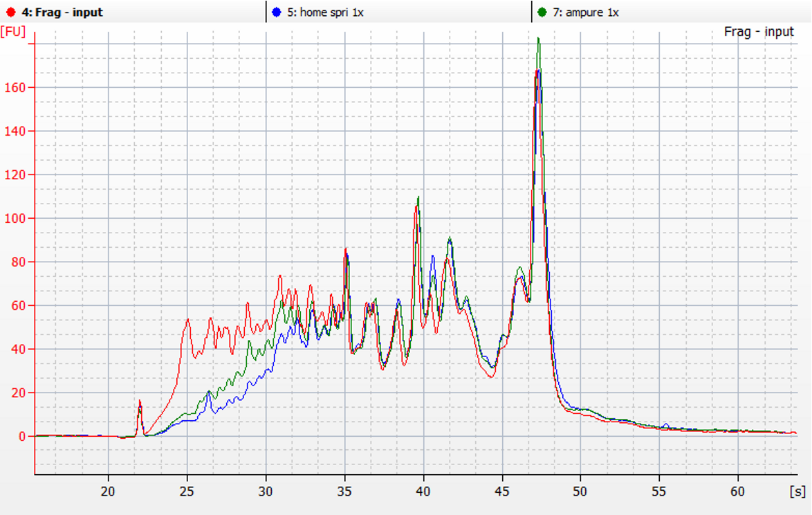Click the green dot beside ampure 1x
The height and width of the screenshot is (515, 812).
(542, 12)
